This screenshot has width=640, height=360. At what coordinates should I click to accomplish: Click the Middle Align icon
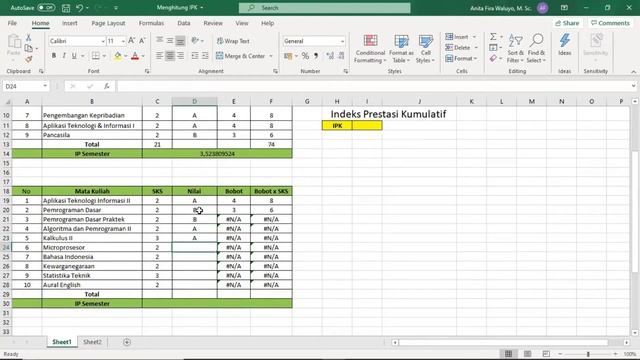pos(170,40)
